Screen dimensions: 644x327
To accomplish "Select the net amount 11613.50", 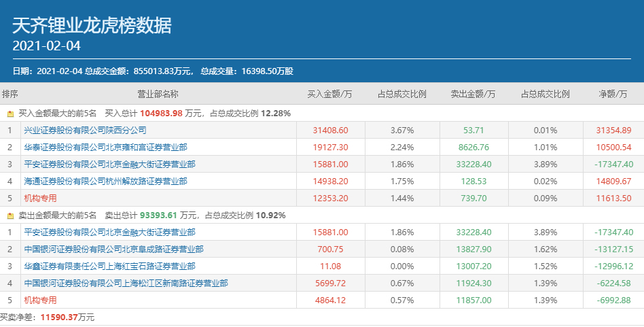I will (613, 198).
